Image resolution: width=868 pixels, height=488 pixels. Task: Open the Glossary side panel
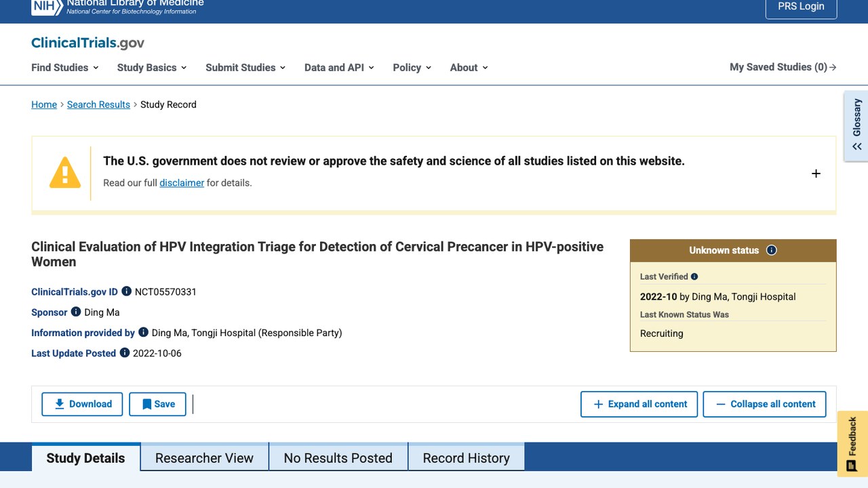click(x=856, y=126)
